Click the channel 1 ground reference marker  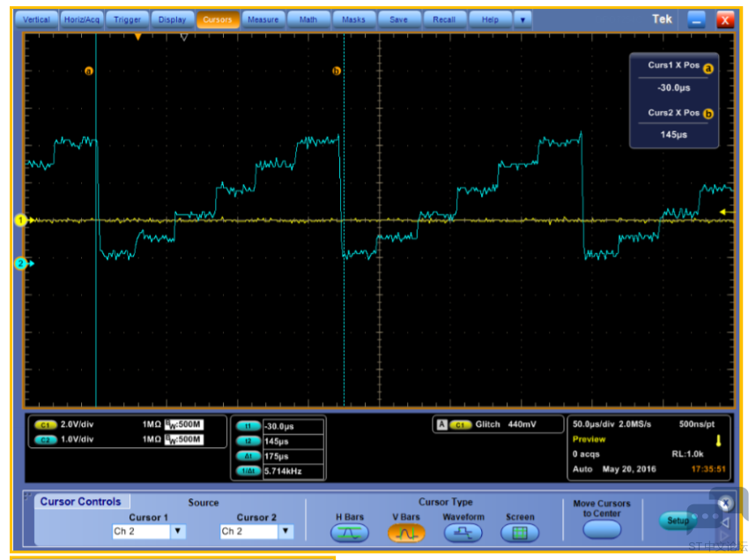[x=19, y=220]
